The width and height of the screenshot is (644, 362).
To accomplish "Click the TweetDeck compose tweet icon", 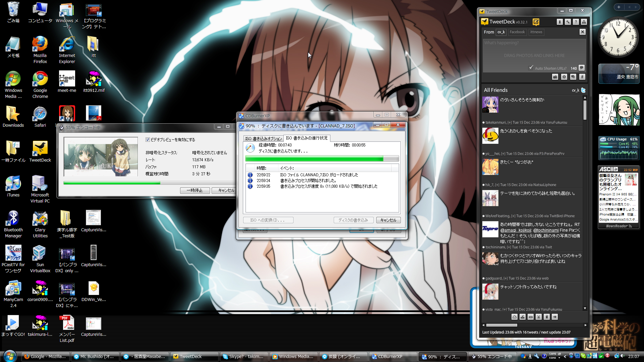I will click(x=536, y=22).
